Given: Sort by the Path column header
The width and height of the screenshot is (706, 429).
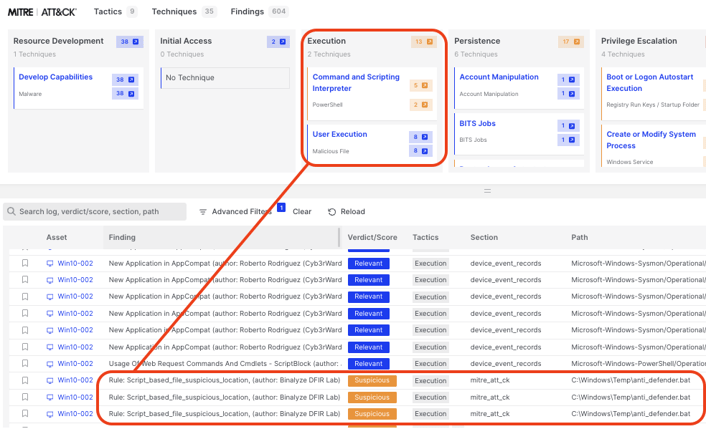Looking at the screenshot, I should 579,237.
